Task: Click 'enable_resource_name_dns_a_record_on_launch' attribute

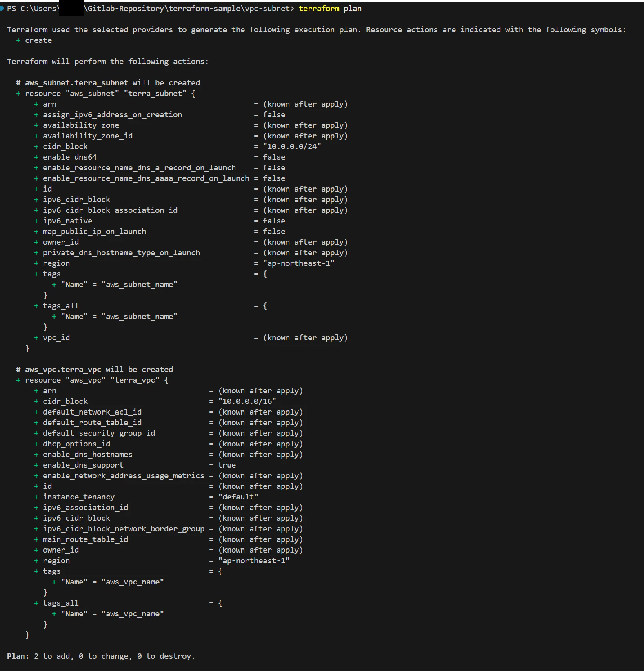Action: [x=139, y=168]
